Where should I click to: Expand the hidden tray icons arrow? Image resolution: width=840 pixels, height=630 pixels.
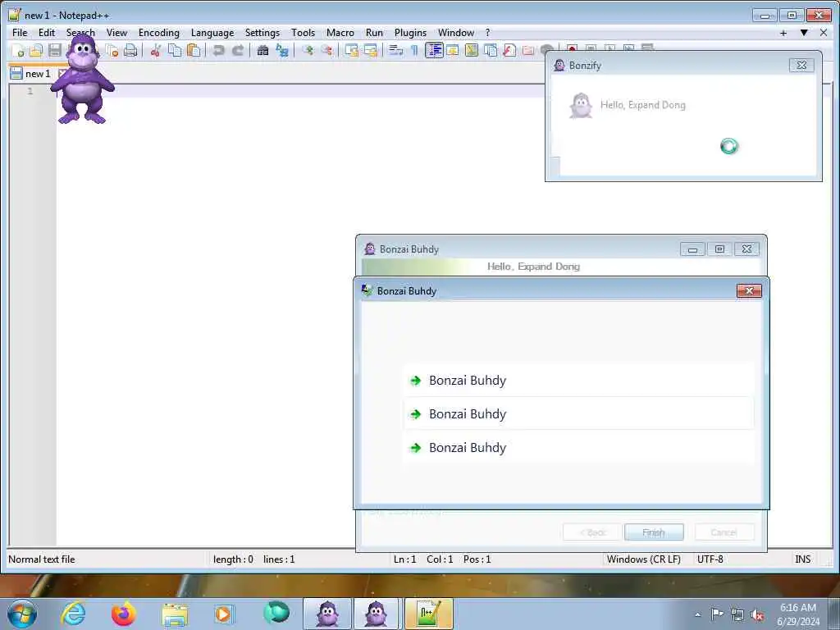pyautogui.click(x=697, y=614)
